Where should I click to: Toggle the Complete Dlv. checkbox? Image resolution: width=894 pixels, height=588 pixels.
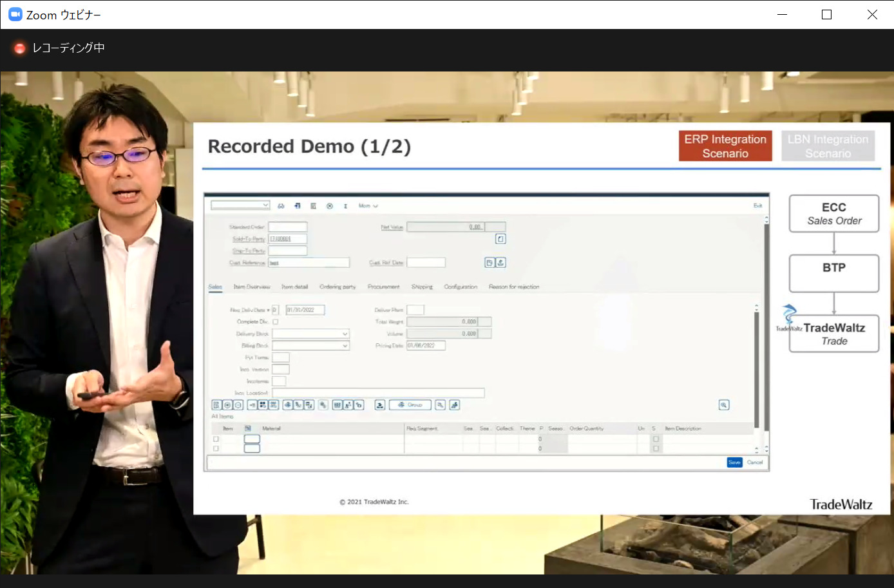(275, 321)
